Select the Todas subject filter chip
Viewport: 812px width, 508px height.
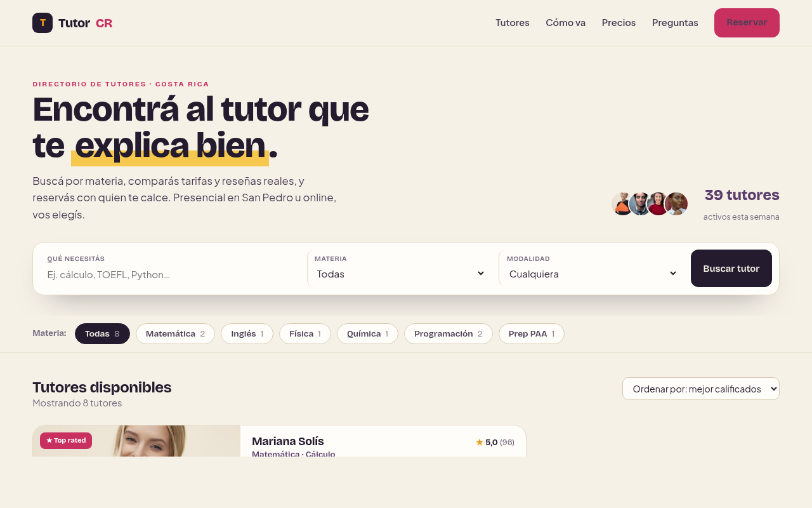tap(102, 334)
